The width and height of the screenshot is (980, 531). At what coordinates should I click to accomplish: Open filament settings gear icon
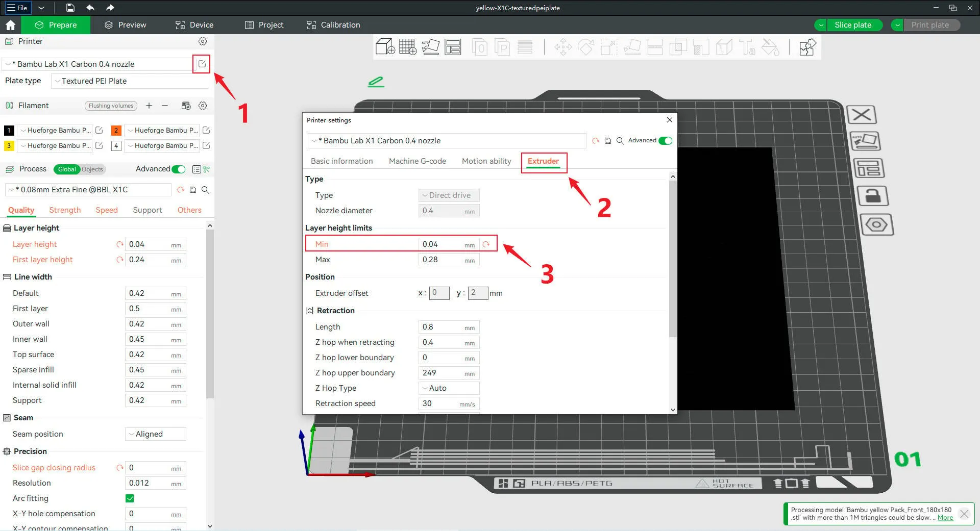(203, 106)
